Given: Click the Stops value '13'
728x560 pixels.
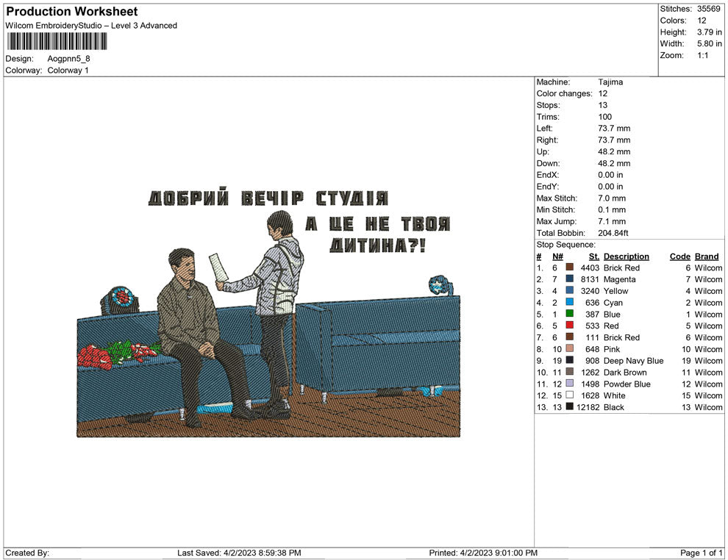Looking at the screenshot, I should (x=602, y=105).
